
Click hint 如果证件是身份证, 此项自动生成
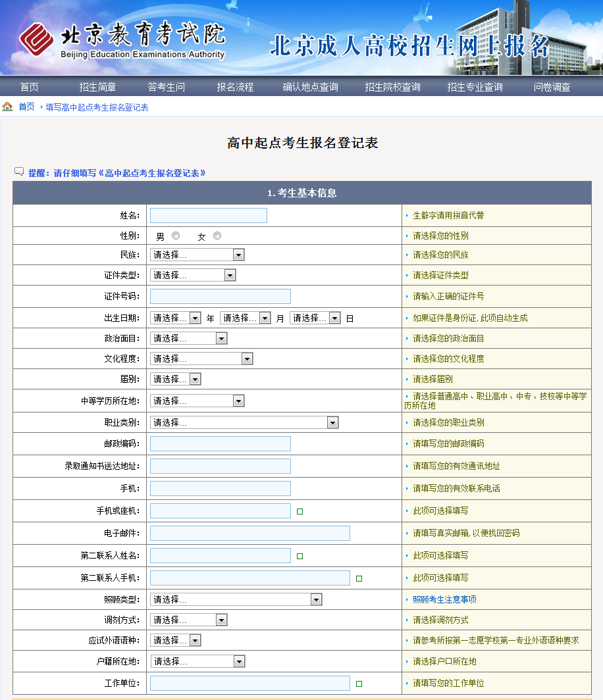coord(470,318)
